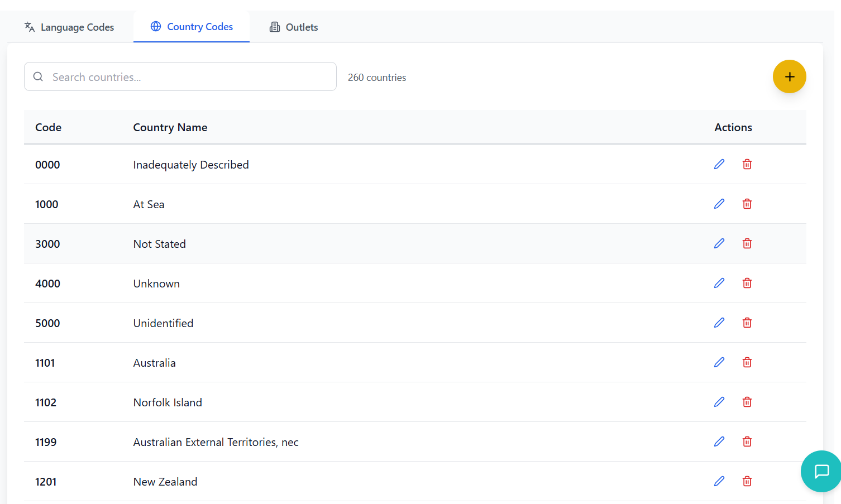Switch to the Language Codes tab
This screenshot has width=841, height=504.
pyautogui.click(x=69, y=27)
